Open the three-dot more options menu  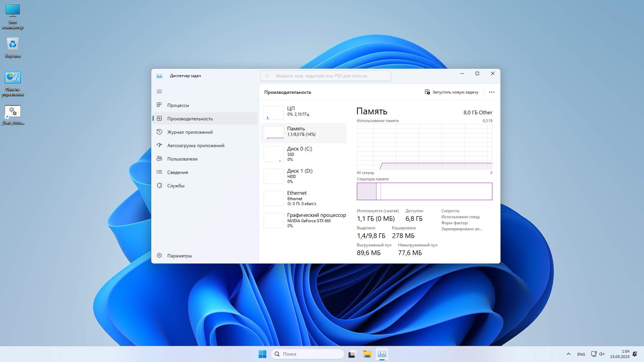(491, 92)
